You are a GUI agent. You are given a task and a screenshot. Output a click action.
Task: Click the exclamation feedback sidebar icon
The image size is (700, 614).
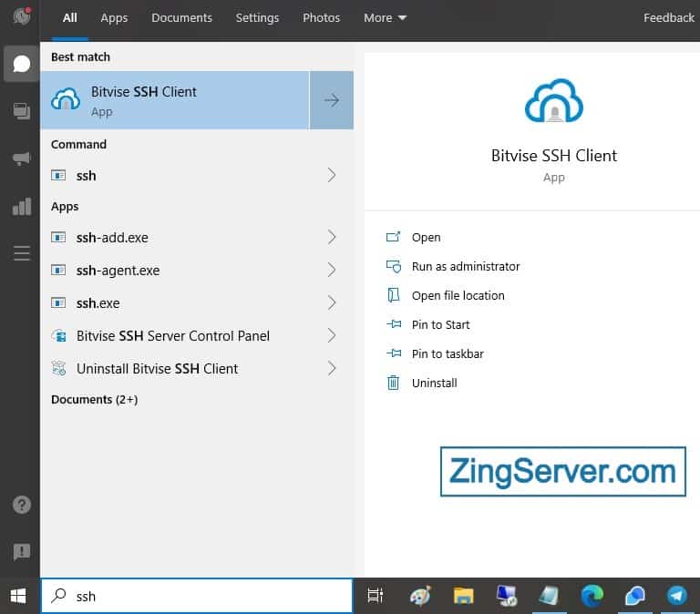22,552
